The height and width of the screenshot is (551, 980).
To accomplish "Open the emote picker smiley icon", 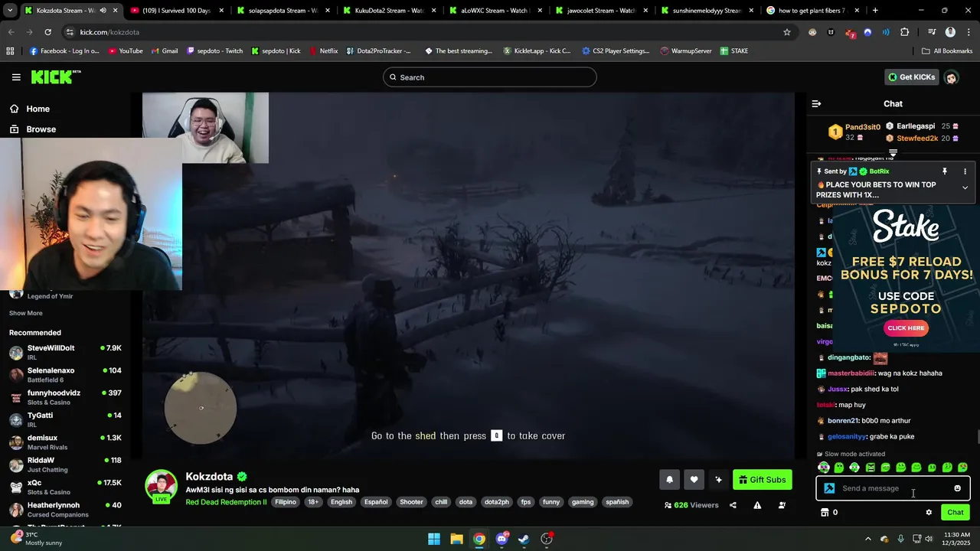I will (x=957, y=488).
